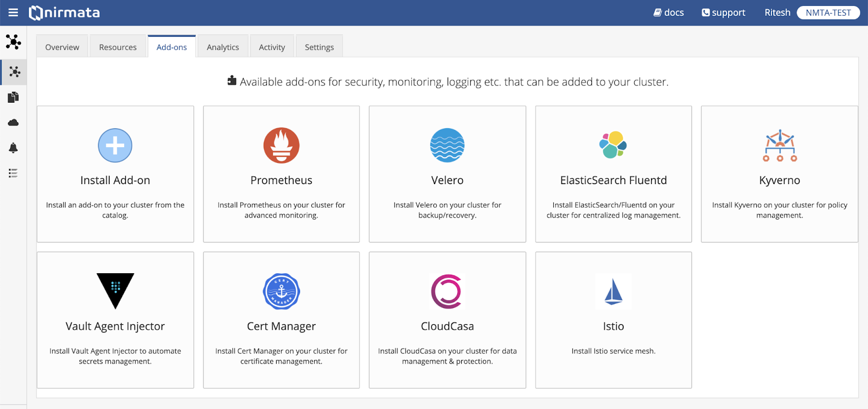Click the Vault secrets management description
This screenshot has height=409, width=868.
pyautogui.click(x=115, y=356)
